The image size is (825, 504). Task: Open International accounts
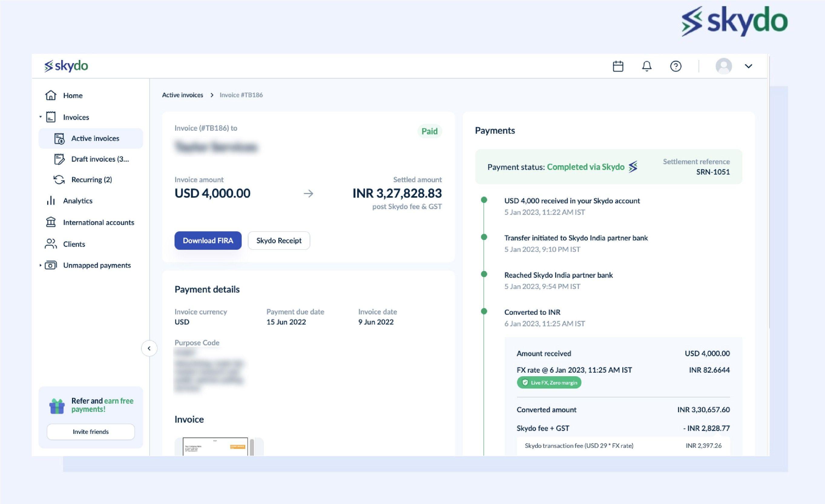click(98, 222)
